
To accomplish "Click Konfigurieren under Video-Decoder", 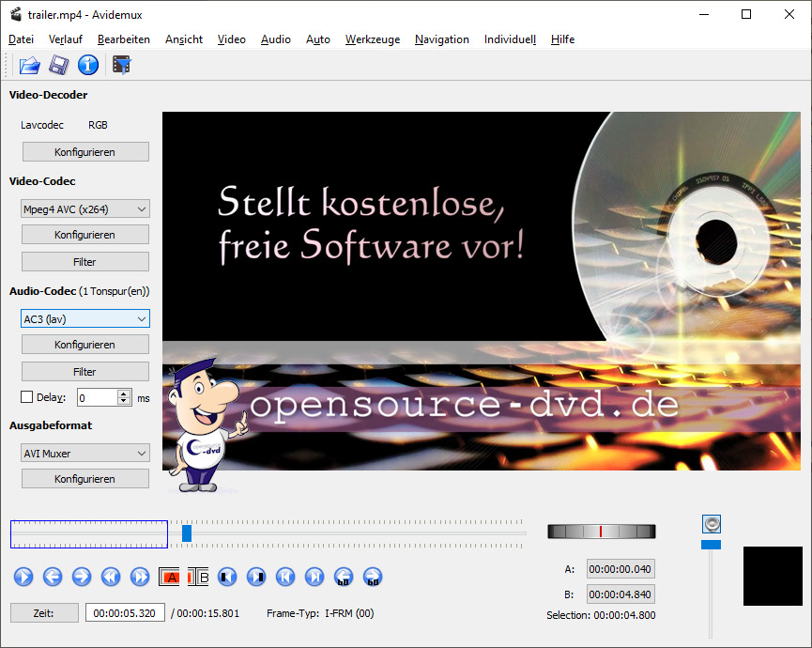I will [x=84, y=152].
